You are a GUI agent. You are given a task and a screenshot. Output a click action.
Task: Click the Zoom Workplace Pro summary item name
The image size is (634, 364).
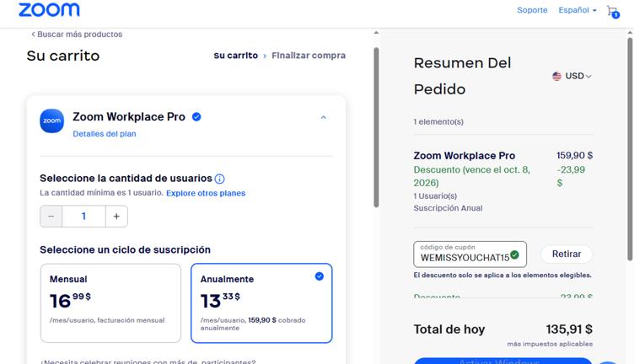pyautogui.click(x=465, y=156)
